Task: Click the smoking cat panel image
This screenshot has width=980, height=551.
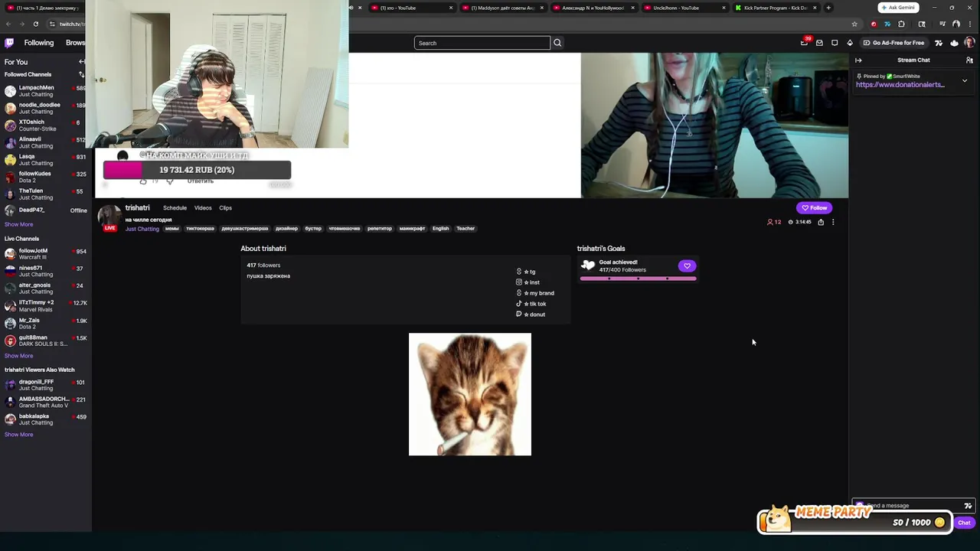Action: point(470,394)
